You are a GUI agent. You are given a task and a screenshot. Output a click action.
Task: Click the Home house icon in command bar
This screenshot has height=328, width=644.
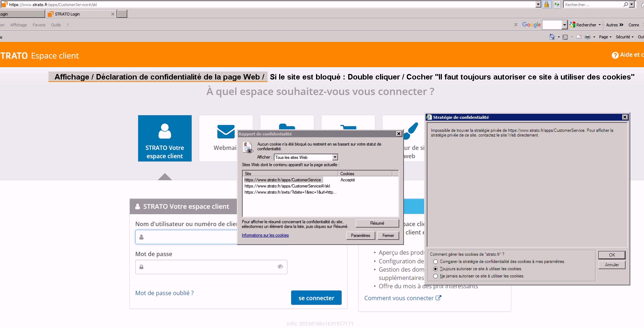pyautogui.click(x=552, y=37)
